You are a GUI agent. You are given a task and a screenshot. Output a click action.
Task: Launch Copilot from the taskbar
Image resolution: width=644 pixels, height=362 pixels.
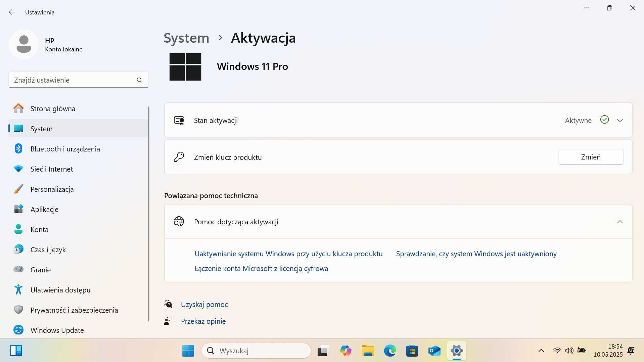coord(346,351)
